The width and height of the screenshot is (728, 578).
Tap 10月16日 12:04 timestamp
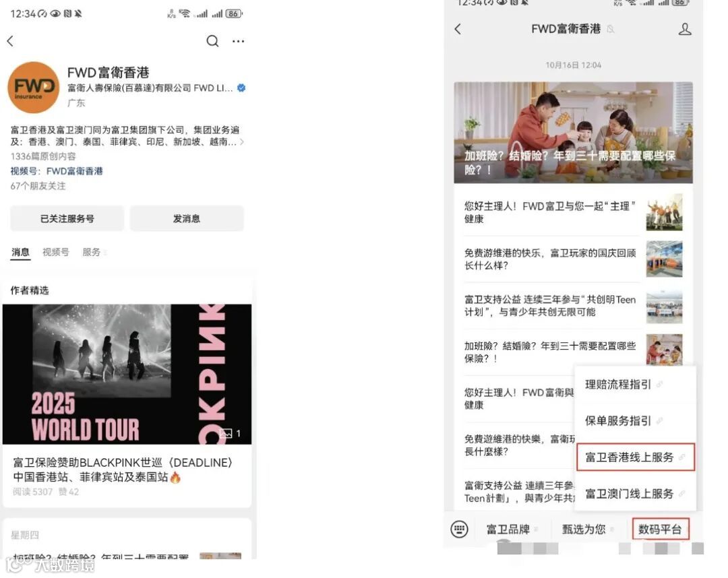(574, 65)
